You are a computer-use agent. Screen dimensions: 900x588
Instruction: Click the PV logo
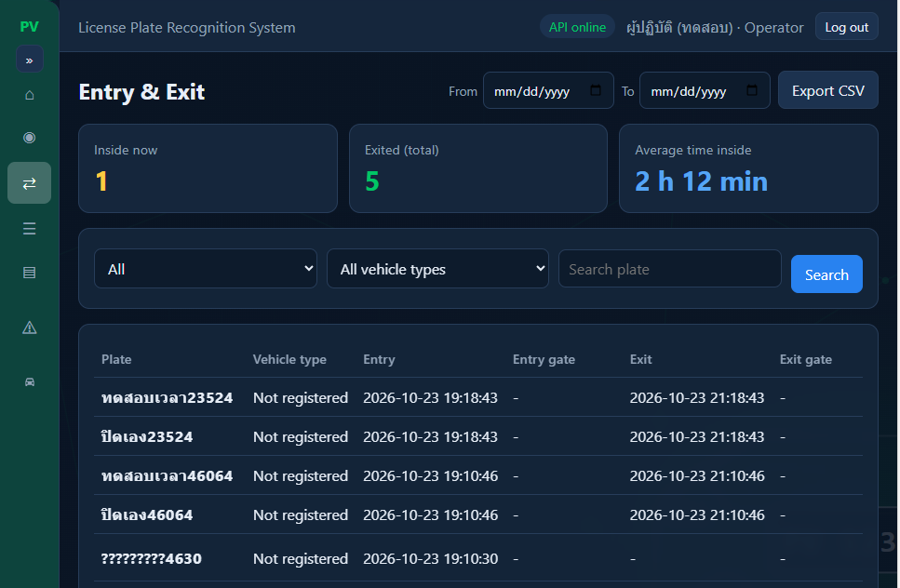point(29,26)
